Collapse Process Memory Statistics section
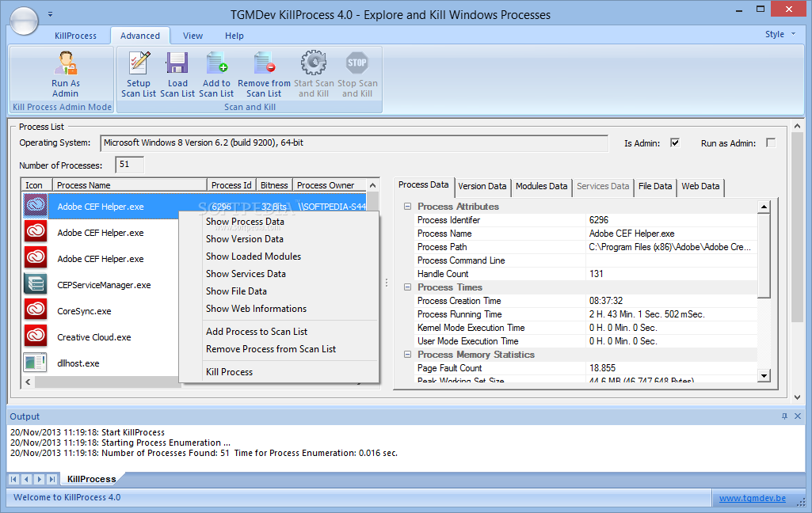 tap(407, 354)
